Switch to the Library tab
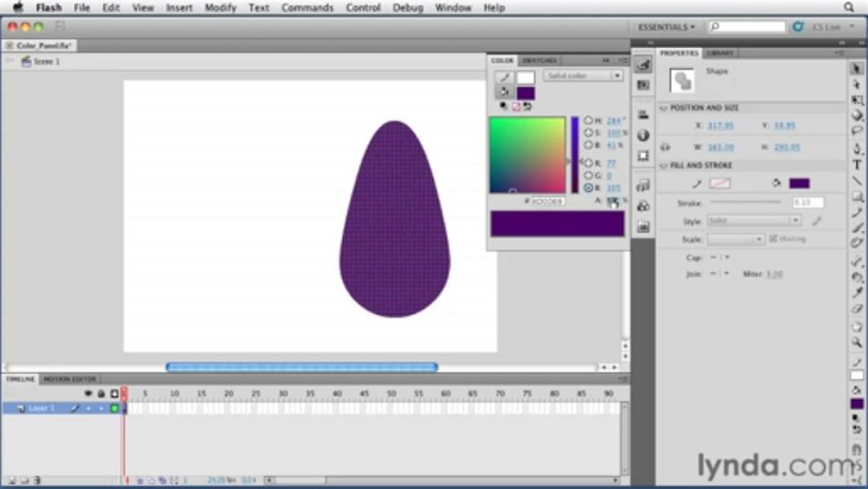This screenshot has height=489, width=868. [719, 53]
